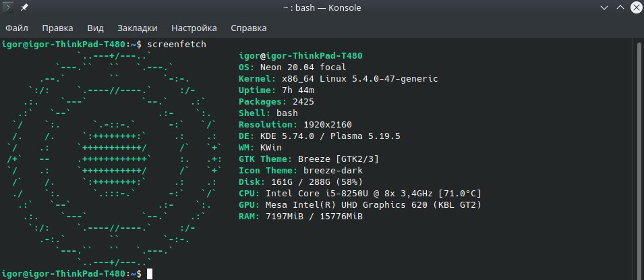Click the Konsole terminal icon in title bar

(x=8, y=7)
